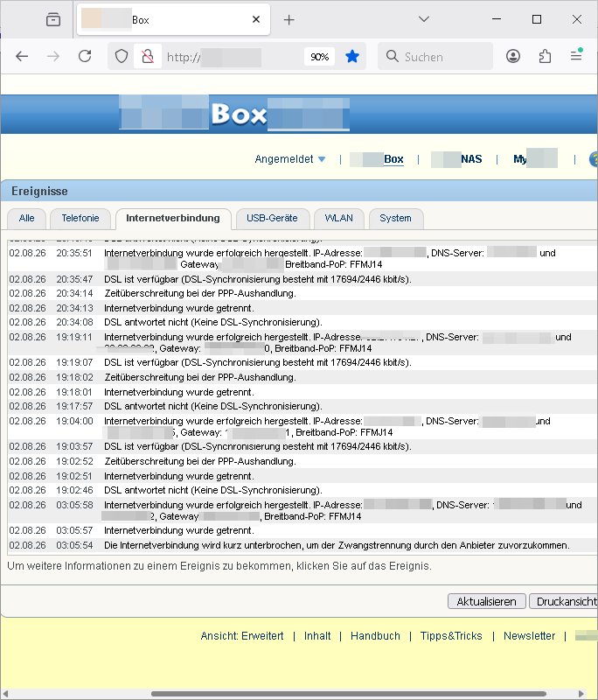Click the 19:19:07 DSL ist verfügbar event
598x700 pixels.
[302, 362]
